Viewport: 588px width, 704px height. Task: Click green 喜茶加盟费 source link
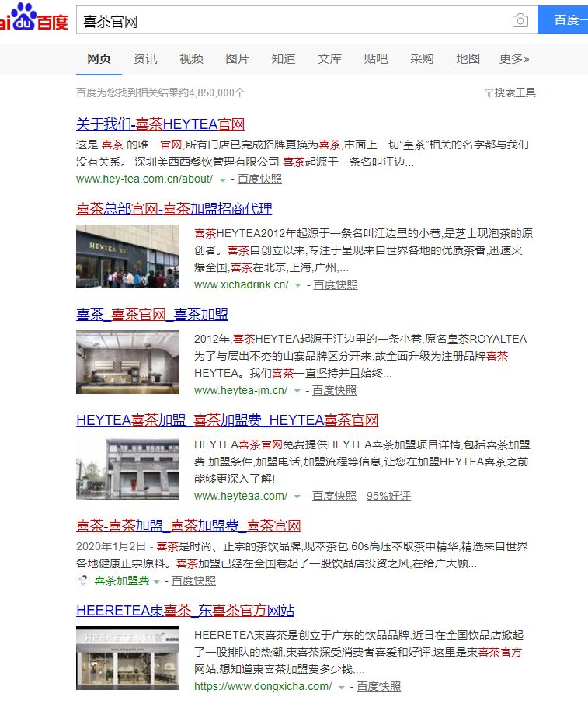(122, 580)
